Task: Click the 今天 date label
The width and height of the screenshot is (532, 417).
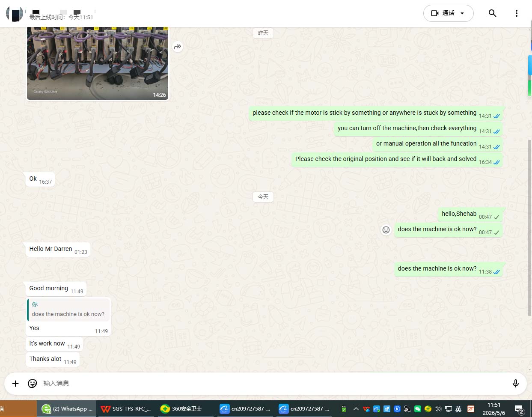Action: 263,197
